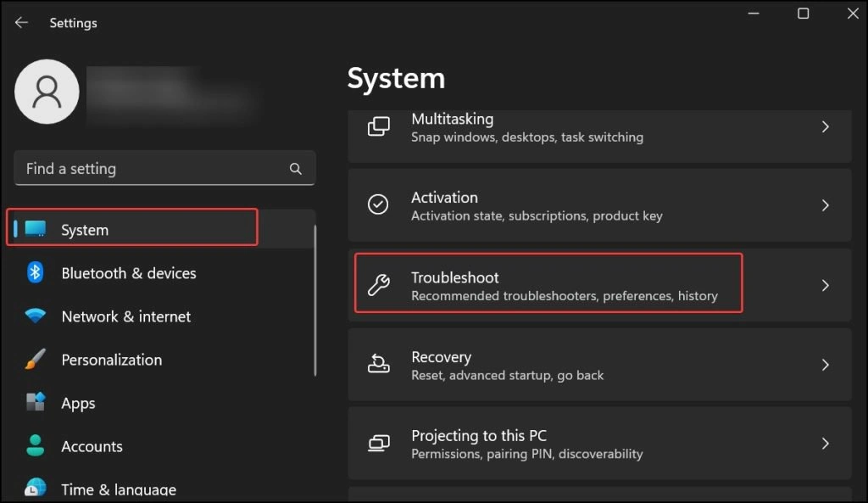Image resolution: width=868 pixels, height=503 pixels.
Task: Expand the Troubleshoot settings chevron
Action: [825, 284]
